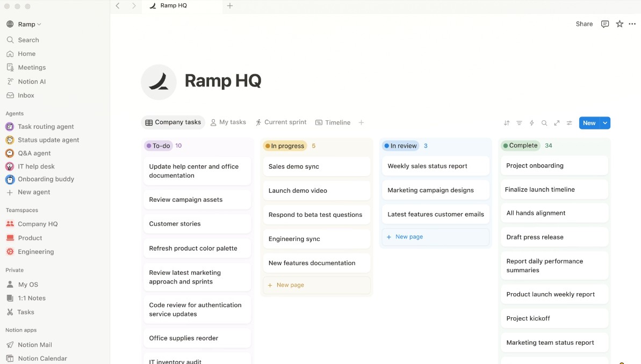Open the database view settings
Viewport: 641px width, 364px height.
[x=569, y=123]
